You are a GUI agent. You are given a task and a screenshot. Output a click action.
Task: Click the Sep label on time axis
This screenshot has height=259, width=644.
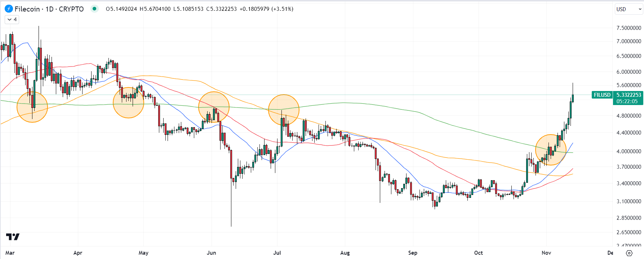[x=413, y=253]
